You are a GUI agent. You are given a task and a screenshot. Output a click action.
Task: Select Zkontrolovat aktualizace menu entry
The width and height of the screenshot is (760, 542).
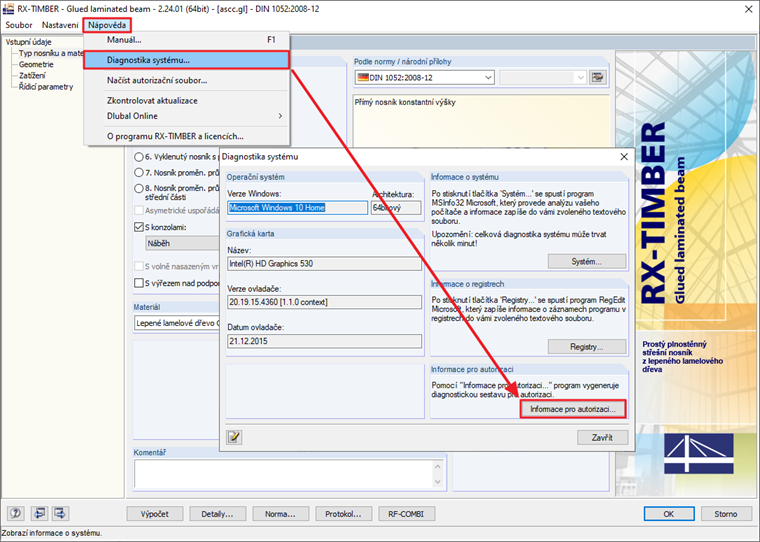pyautogui.click(x=187, y=100)
